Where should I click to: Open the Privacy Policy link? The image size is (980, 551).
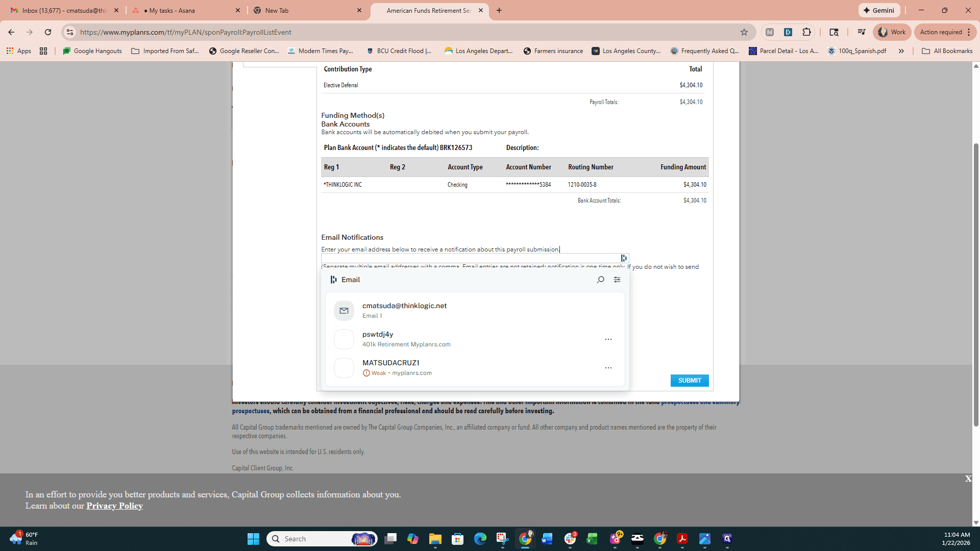click(114, 506)
